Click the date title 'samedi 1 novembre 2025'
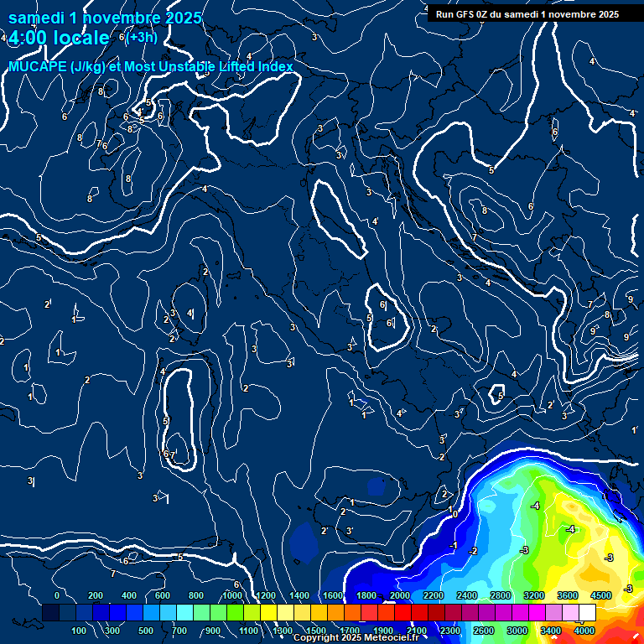The height and width of the screenshot is (644, 644). 105,18
